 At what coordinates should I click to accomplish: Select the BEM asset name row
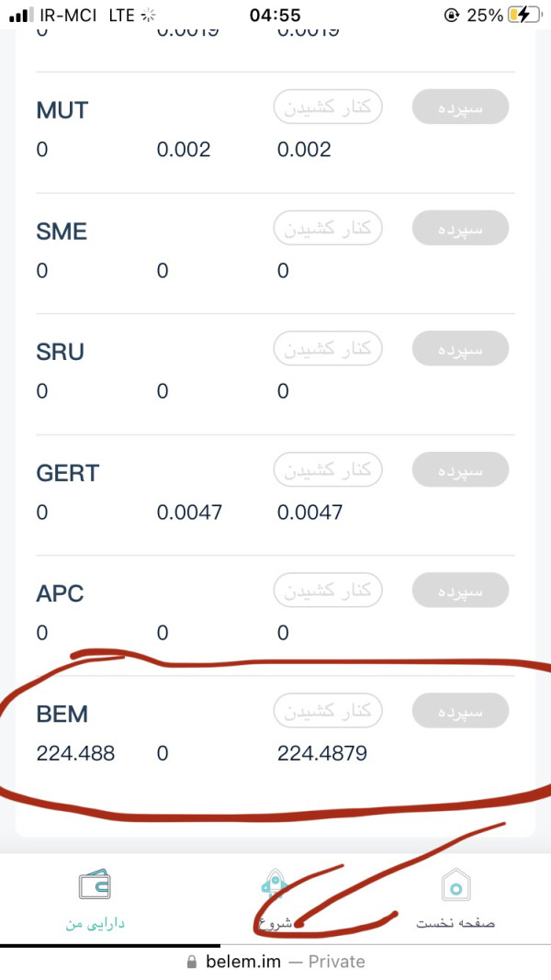click(275, 731)
